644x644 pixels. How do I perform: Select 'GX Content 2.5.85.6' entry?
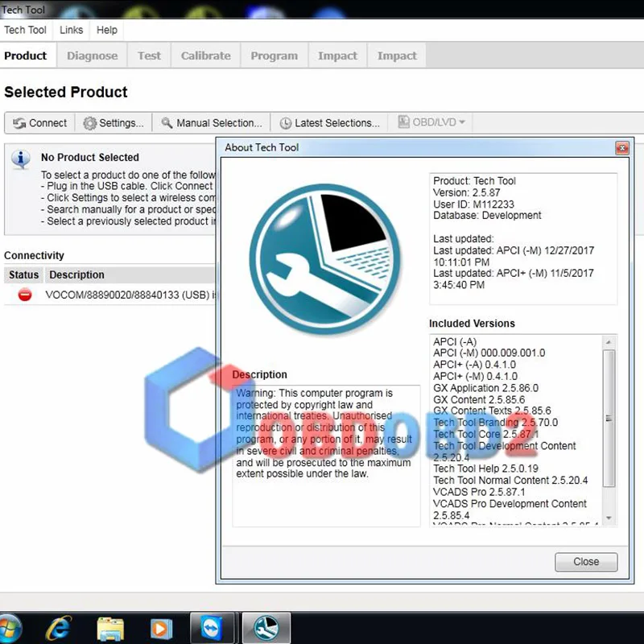pos(479,399)
